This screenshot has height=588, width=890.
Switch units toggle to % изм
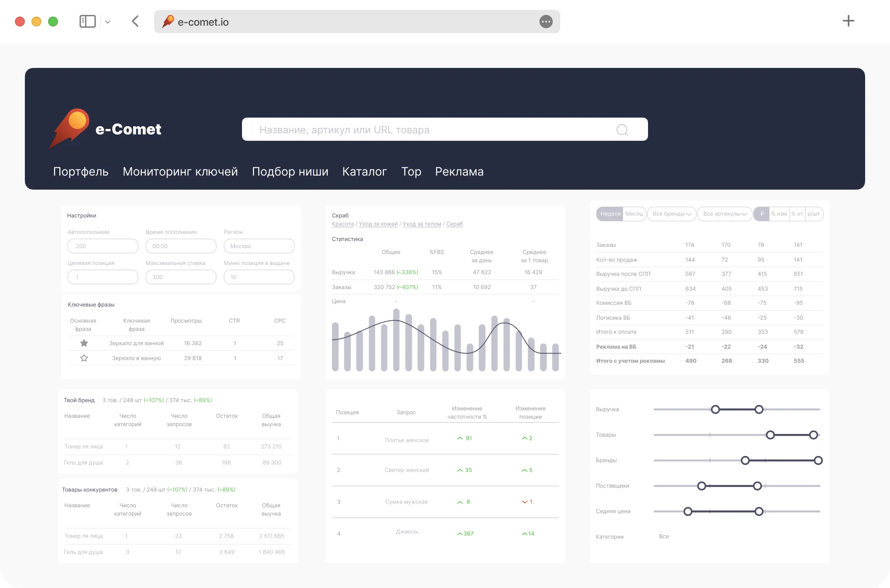point(779,214)
